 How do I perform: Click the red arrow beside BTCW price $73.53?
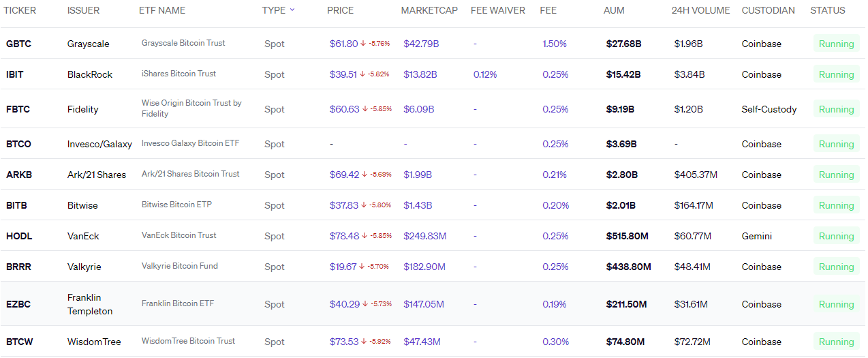[x=365, y=342]
